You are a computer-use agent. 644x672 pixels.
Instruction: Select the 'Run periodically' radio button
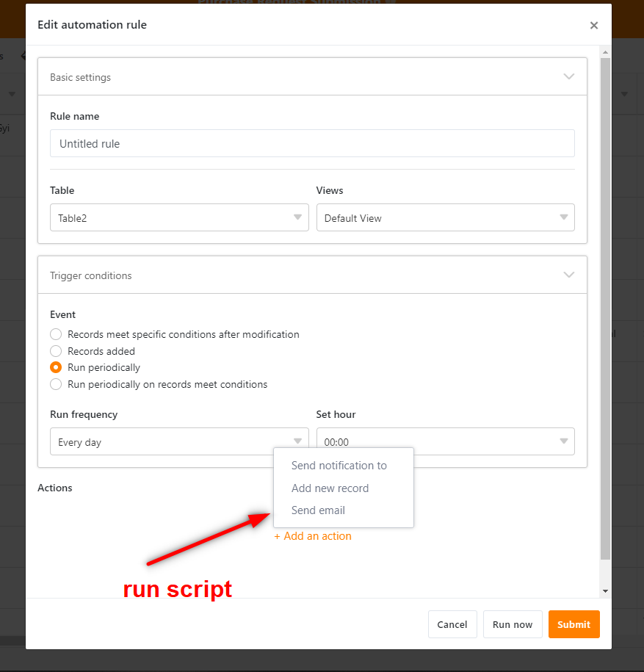point(56,367)
